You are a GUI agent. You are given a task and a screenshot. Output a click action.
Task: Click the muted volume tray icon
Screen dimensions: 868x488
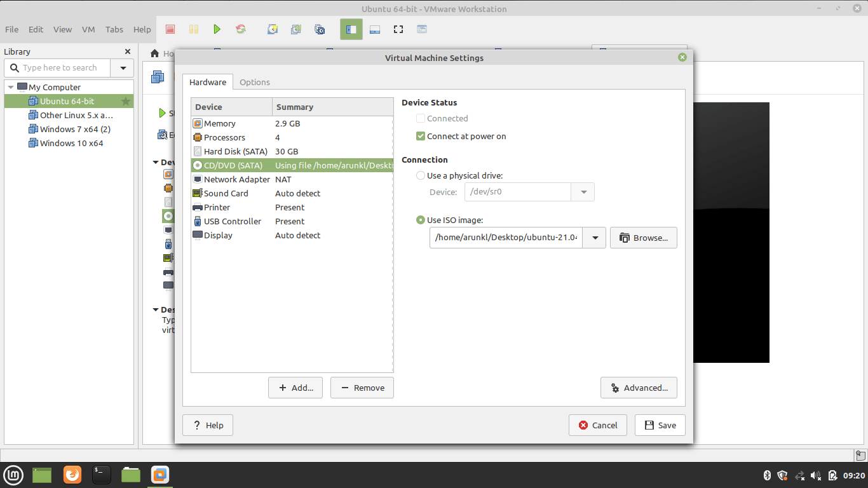tap(817, 475)
